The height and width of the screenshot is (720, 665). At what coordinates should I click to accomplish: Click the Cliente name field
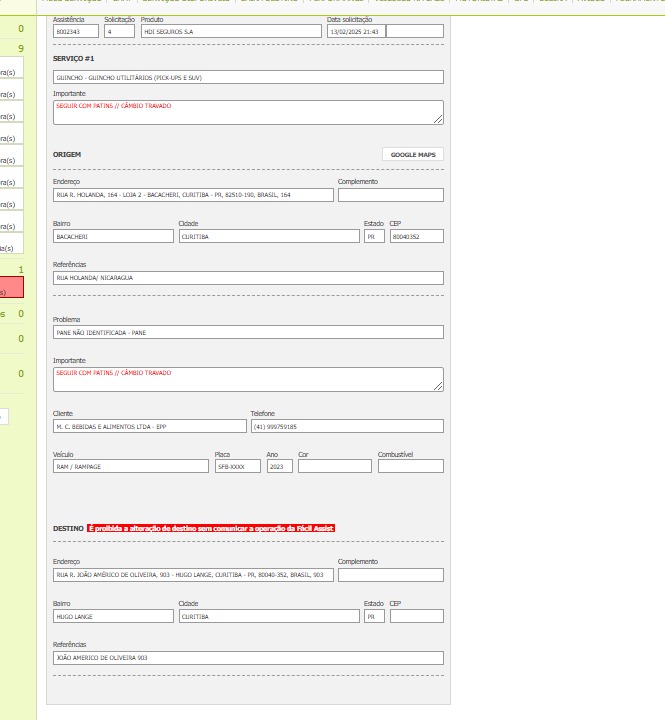(148, 426)
